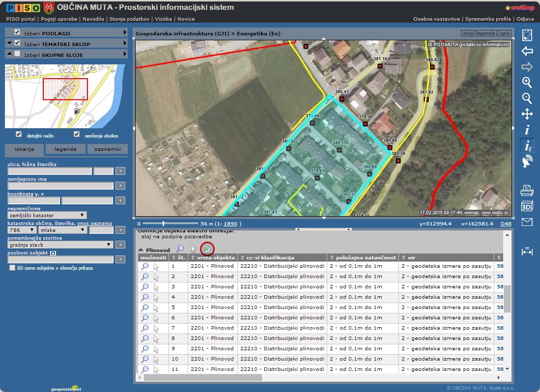Click the envelope email icon
This screenshot has height=392, width=540.
pyautogui.click(x=527, y=222)
